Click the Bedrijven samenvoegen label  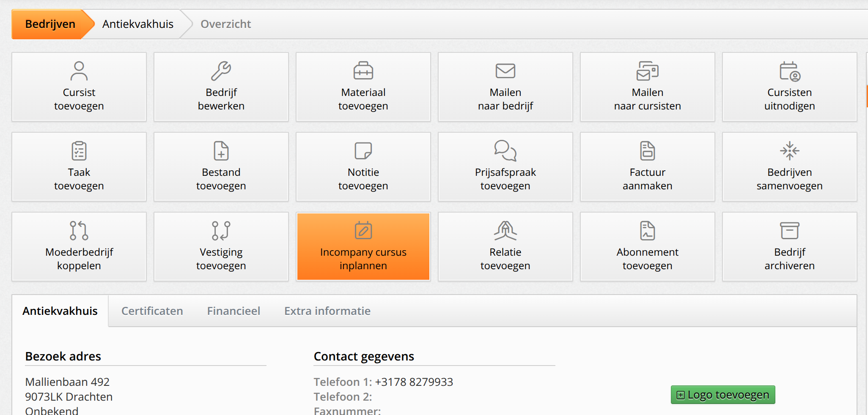tap(790, 179)
